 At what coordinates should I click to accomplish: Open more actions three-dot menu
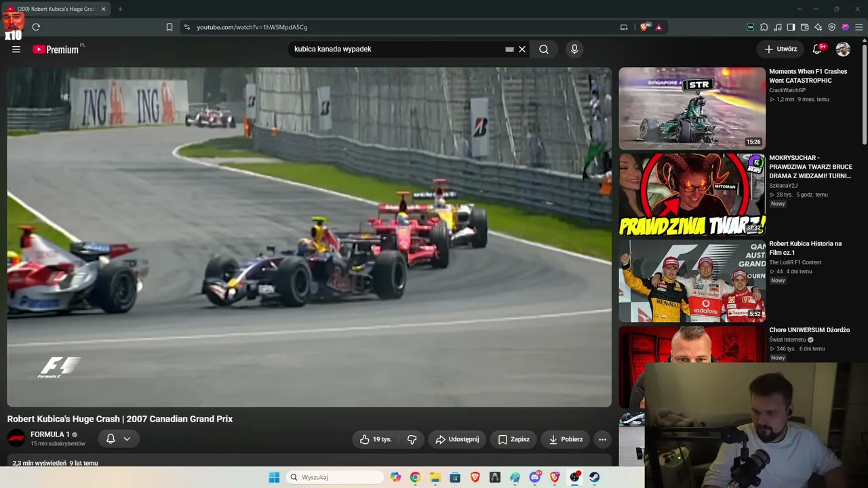coord(602,439)
